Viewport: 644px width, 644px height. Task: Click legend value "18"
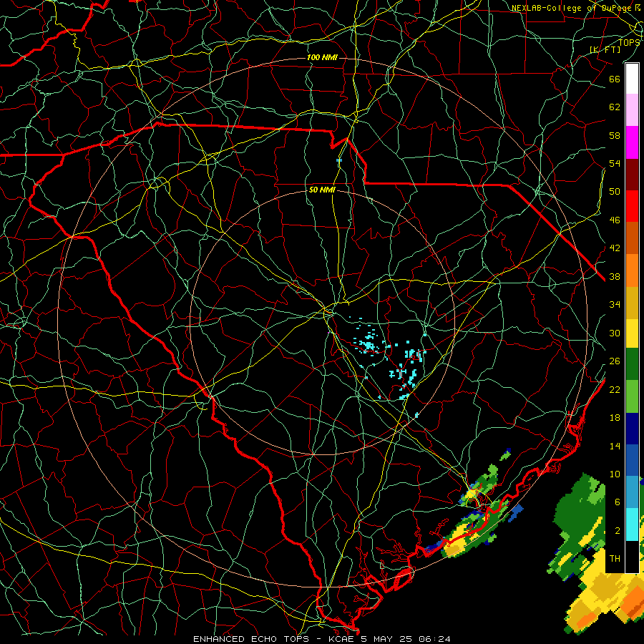tap(615, 418)
